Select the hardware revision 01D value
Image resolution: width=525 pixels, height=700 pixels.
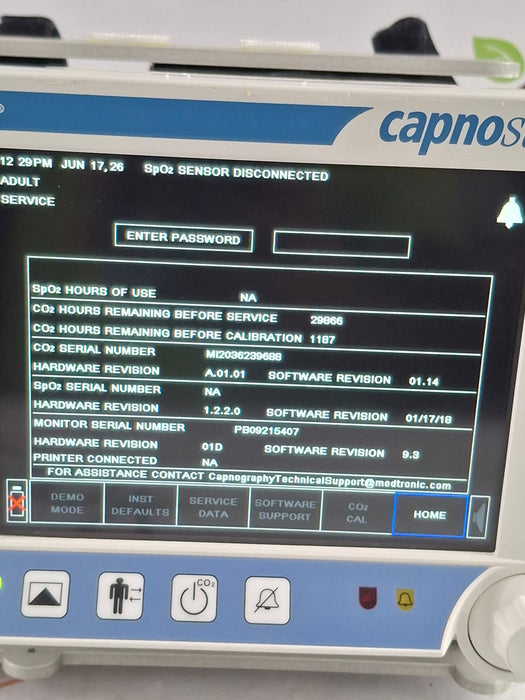[212, 447]
